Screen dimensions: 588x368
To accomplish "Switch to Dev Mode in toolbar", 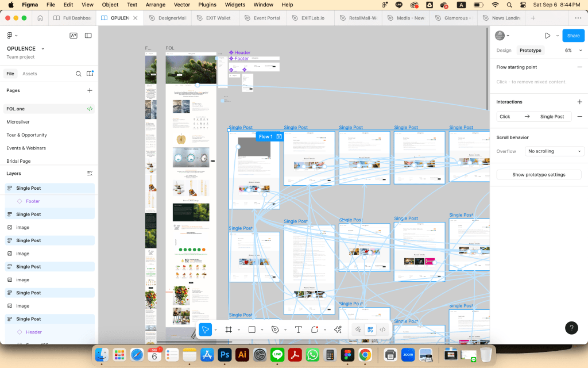I will coord(382,329).
